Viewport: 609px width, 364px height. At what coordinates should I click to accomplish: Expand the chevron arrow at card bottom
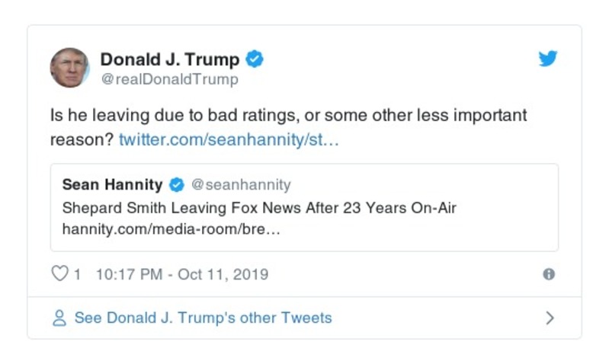click(x=550, y=318)
